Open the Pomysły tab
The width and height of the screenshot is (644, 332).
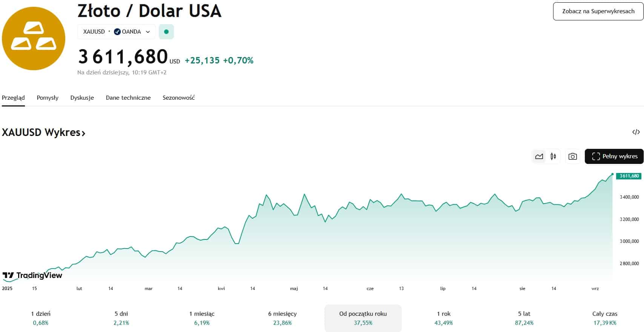[x=48, y=98]
